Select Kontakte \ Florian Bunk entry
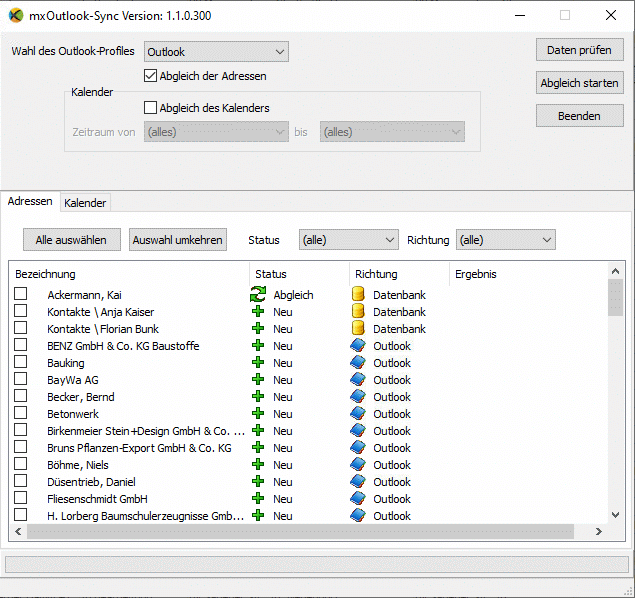 pyautogui.click(x=103, y=329)
